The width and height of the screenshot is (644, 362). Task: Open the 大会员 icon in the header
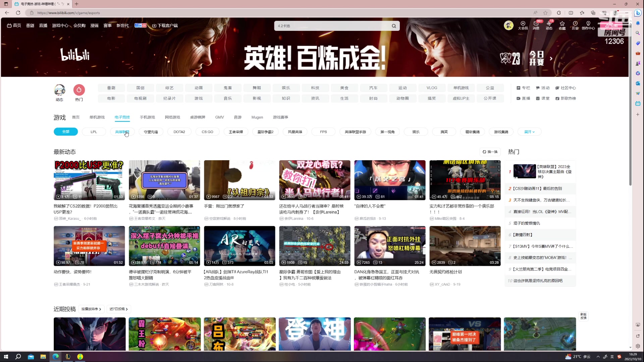coord(523,25)
